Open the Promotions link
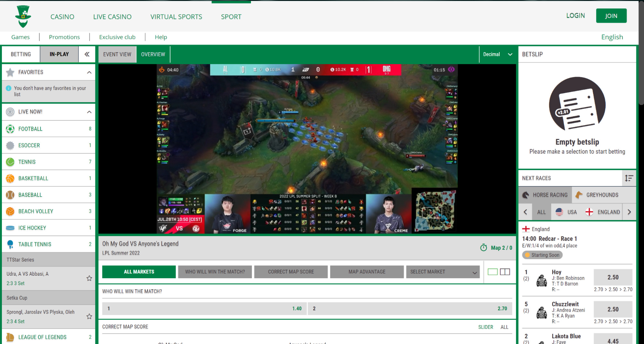This screenshot has width=644, height=344. [x=64, y=37]
